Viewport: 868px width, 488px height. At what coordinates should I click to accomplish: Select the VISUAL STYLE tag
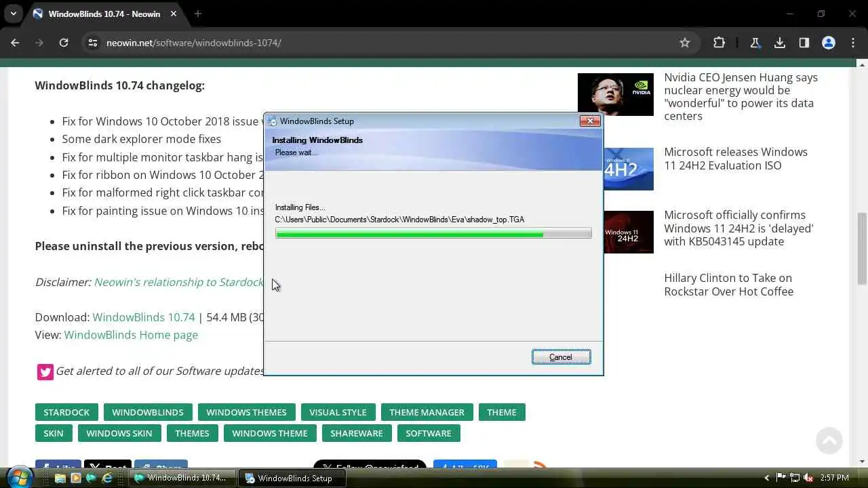pos(338,412)
